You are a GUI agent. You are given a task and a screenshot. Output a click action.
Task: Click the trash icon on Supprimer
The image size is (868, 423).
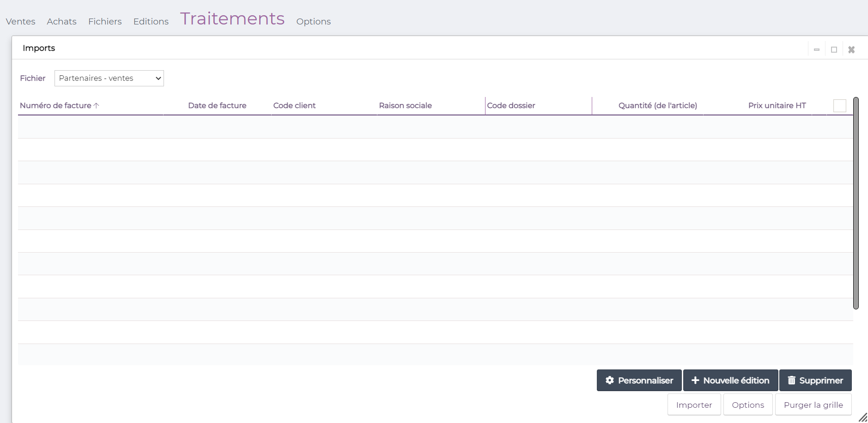tap(791, 380)
